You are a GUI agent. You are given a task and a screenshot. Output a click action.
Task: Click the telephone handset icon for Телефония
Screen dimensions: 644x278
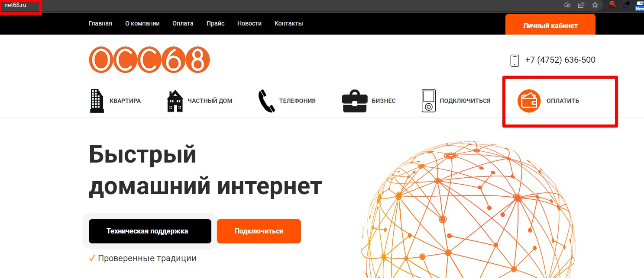tap(266, 101)
